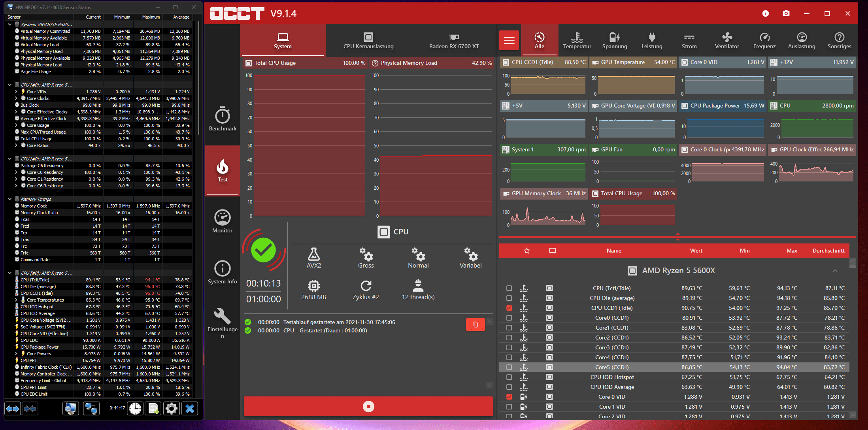Open Monitor gauge in OCCT sidebar
Screen dimensions: 868x430
coord(223,221)
